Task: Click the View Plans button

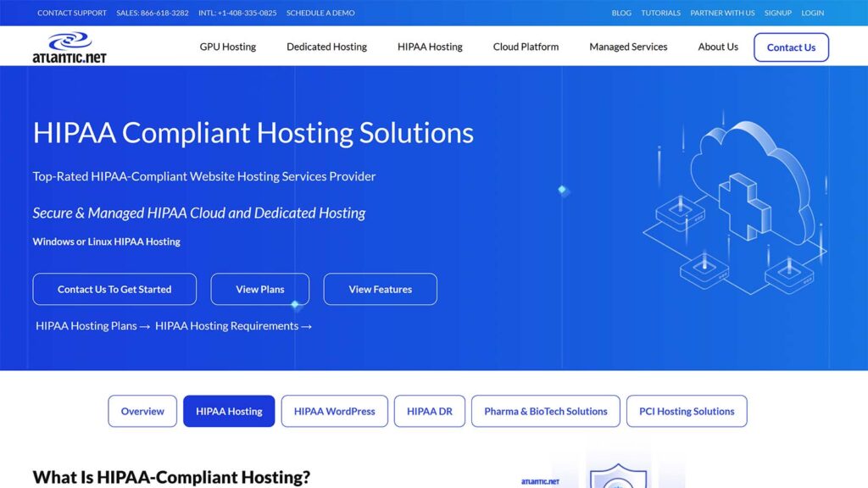Action: click(259, 289)
